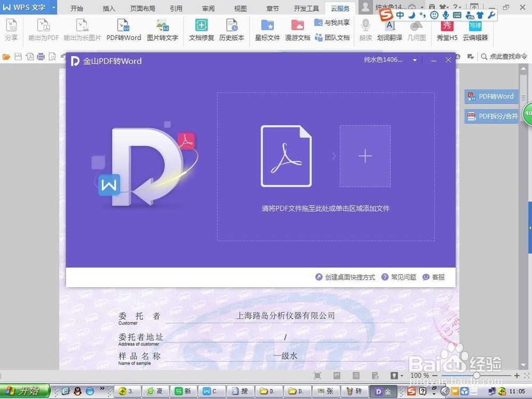Click the PDF file icon in converter
The width and height of the screenshot is (532, 399).
(286, 156)
